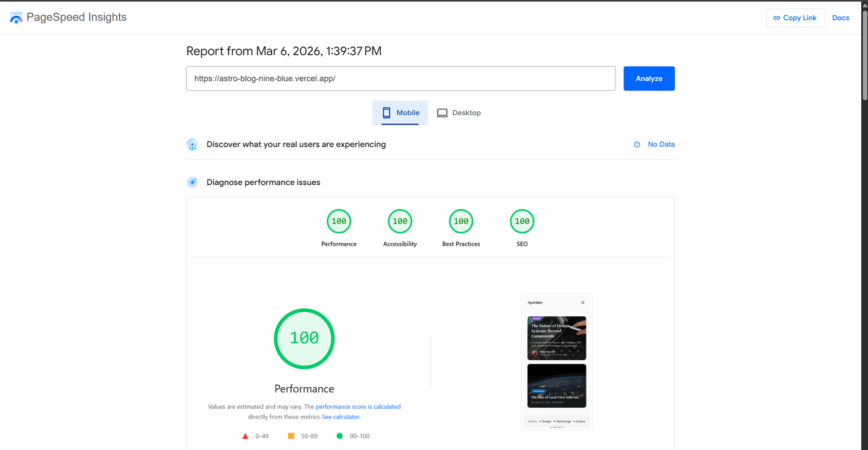Open the performance score is calculated link

point(358,407)
